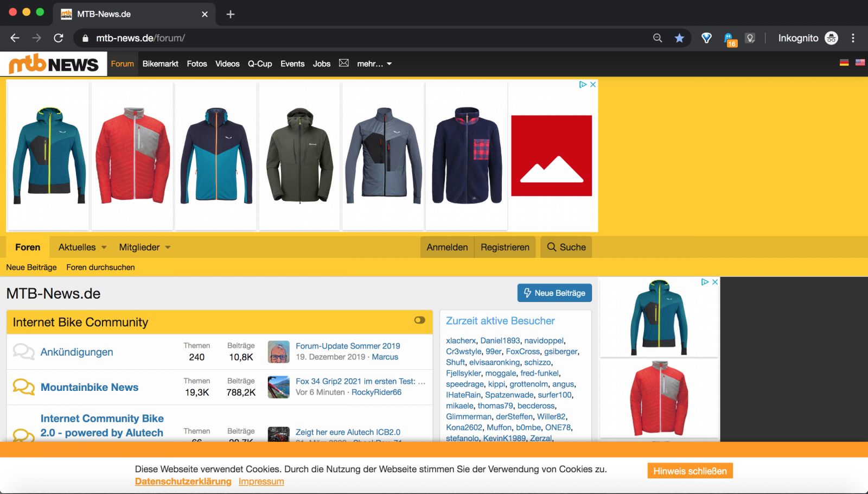Open the mtb NEWS logo homepage
Image resolution: width=868 pixels, height=494 pixels.
click(x=54, y=64)
